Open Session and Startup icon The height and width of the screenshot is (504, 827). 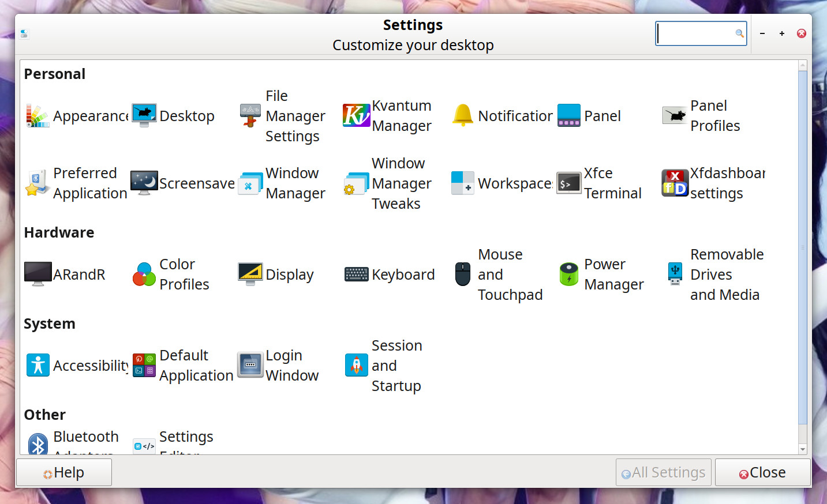coord(357,366)
